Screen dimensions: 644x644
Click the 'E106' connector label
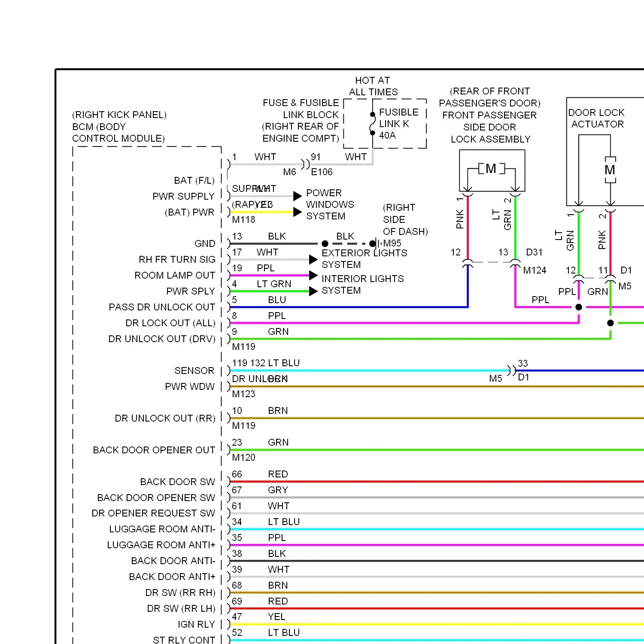(322, 172)
